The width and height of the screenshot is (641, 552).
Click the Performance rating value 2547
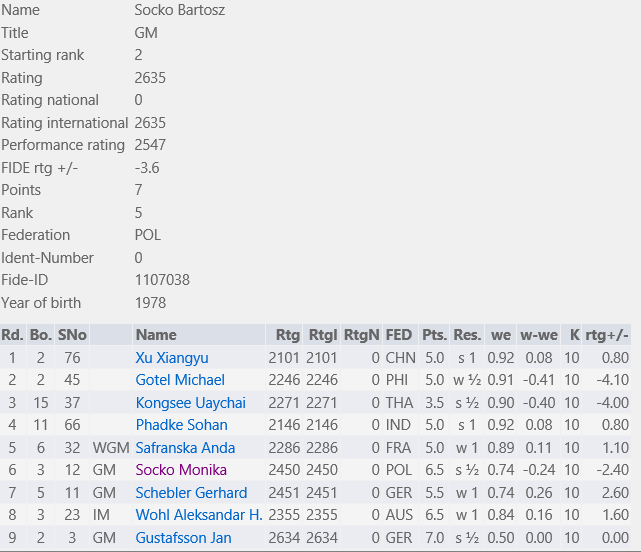pyautogui.click(x=150, y=145)
